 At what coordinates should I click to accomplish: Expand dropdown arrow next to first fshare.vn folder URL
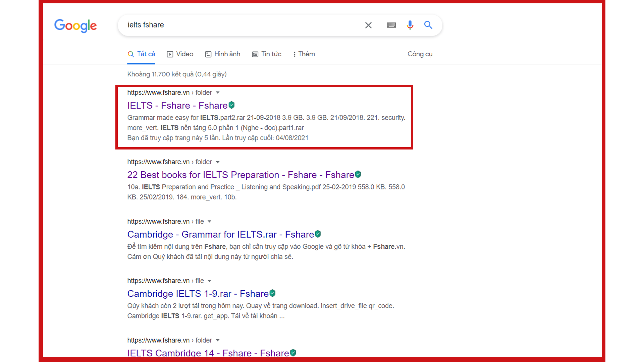218,93
